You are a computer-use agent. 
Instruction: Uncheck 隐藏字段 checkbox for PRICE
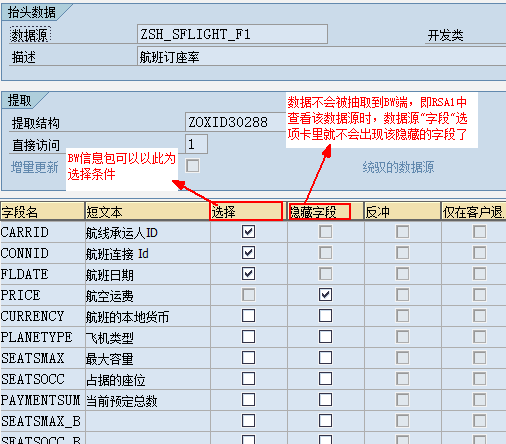click(325, 295)
